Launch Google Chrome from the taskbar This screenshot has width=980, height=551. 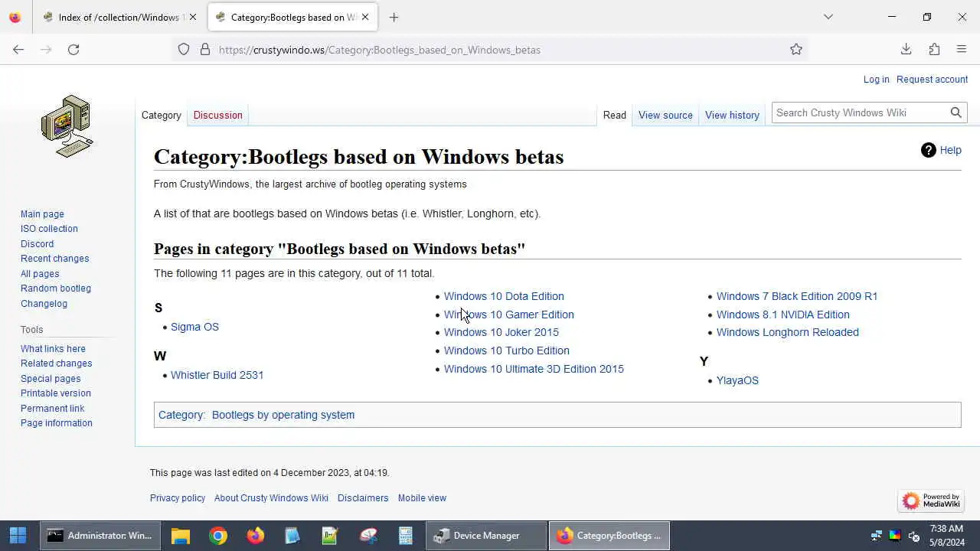[x=218, y=536]
